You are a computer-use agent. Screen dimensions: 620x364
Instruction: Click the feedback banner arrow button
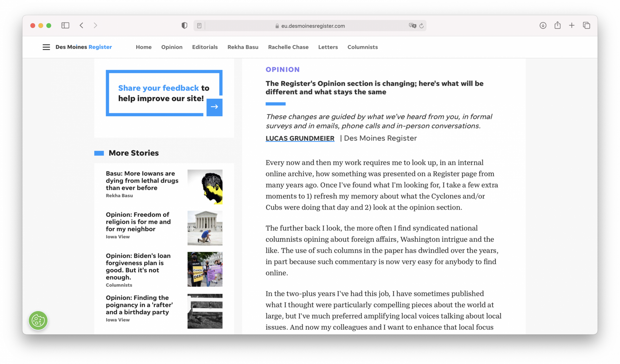pos(214,107)
